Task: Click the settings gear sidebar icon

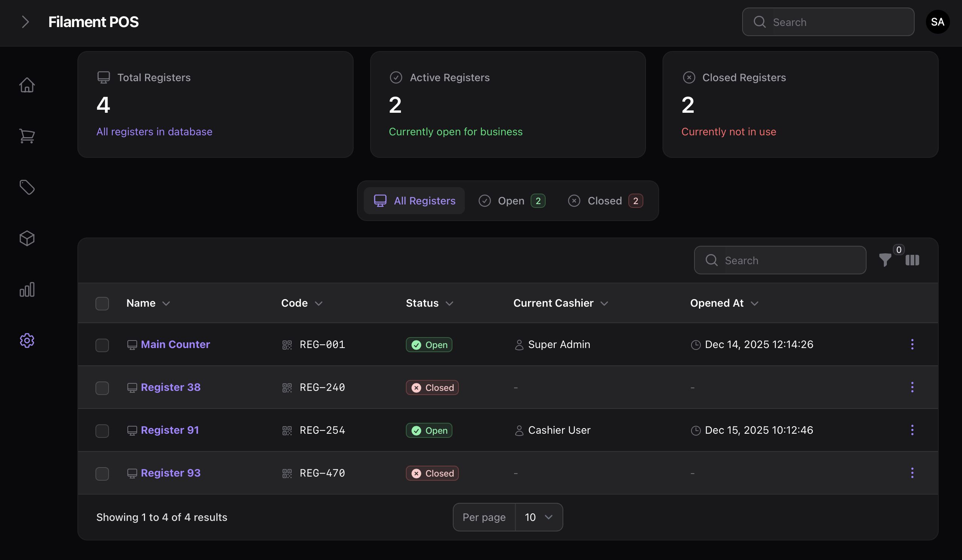Action: (x=27, y=340)
